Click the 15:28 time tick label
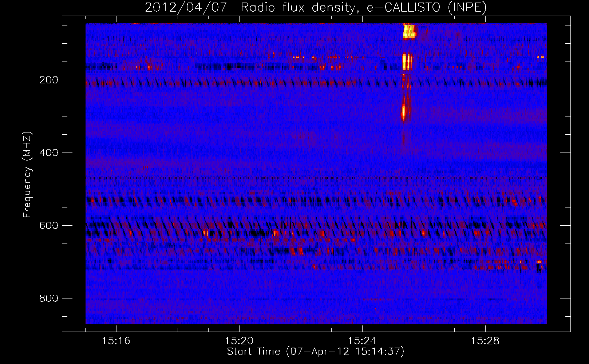 coord(485,341)
